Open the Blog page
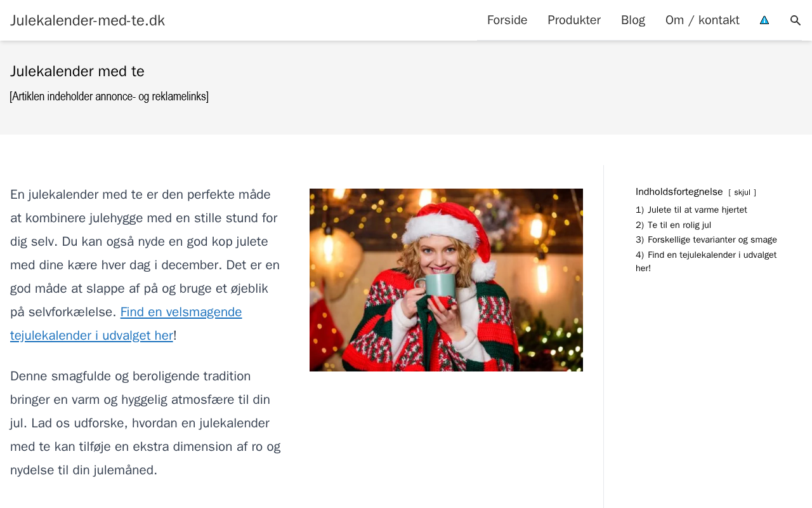The image size is (812, 508). click(x=633, y=20)
